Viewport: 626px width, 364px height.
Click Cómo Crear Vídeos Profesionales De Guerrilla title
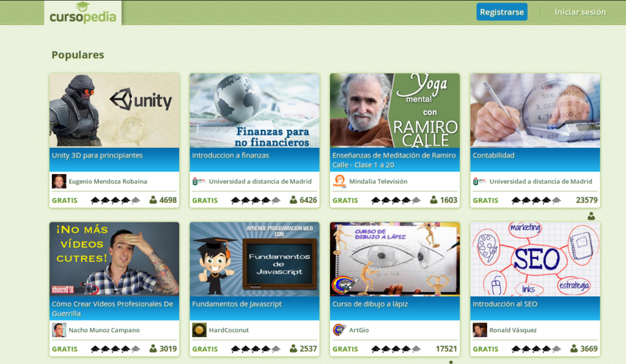coord(112,308)
